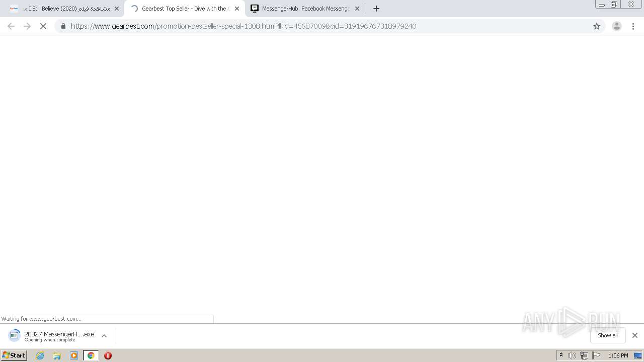Open the red Opera-style taskbar icon

point(108,355)
